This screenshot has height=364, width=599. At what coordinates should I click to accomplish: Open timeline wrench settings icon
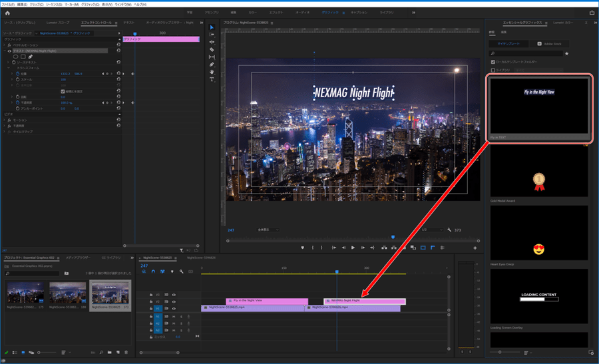point(181,272)
